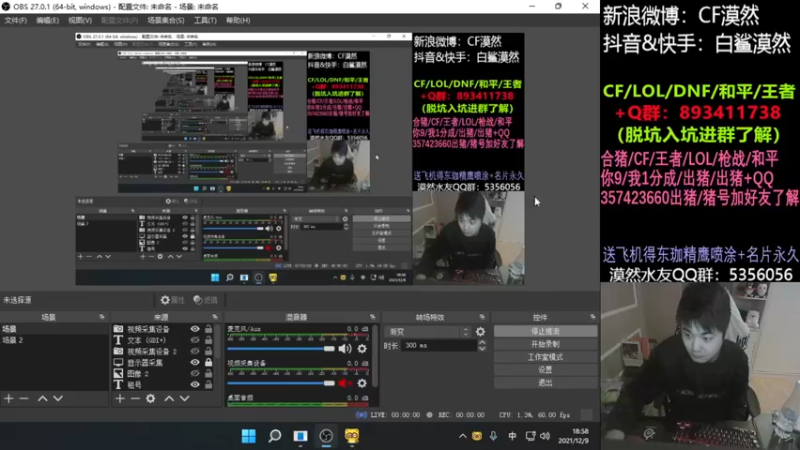
Task: Increase transition 时长 with the up arrow
Action: (x=482, y=342)
